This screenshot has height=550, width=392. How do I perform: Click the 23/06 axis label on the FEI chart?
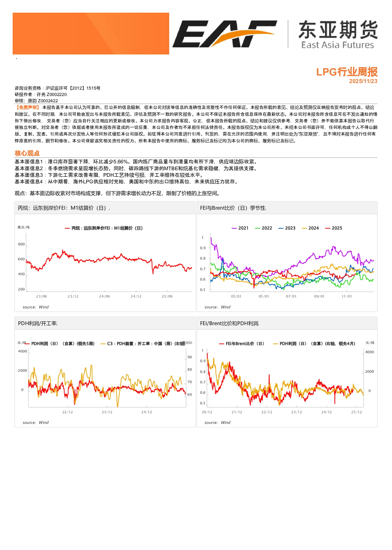click(x=41, y=296)
